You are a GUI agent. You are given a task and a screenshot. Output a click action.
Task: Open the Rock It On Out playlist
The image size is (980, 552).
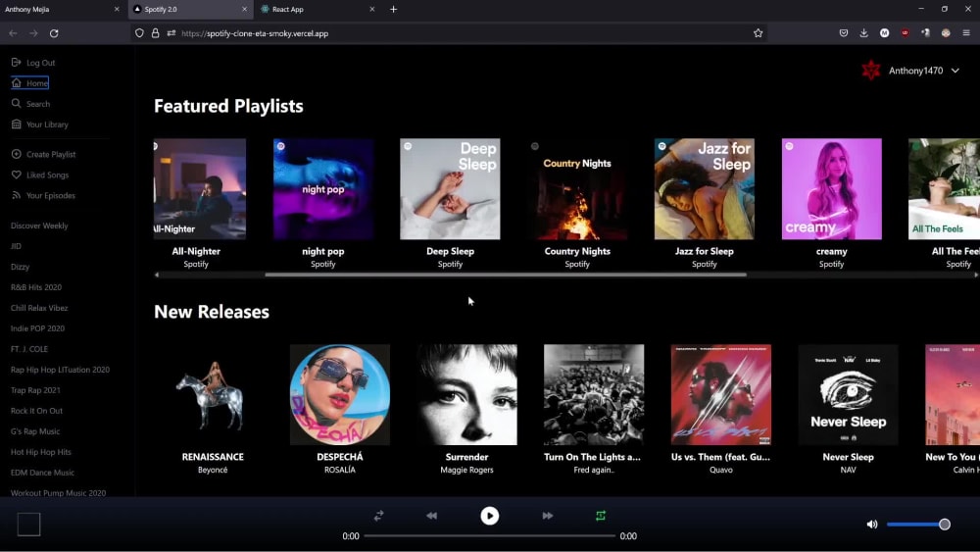(36, 411)
